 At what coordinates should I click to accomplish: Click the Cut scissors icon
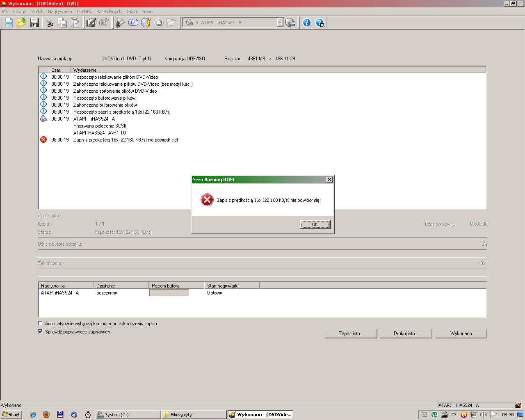(50, 23)
